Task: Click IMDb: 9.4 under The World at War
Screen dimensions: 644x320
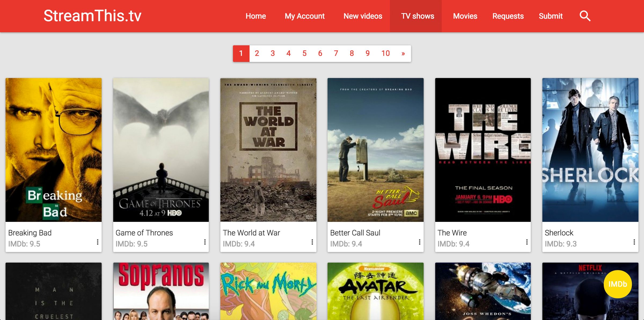Action: [x=239, y=244]
